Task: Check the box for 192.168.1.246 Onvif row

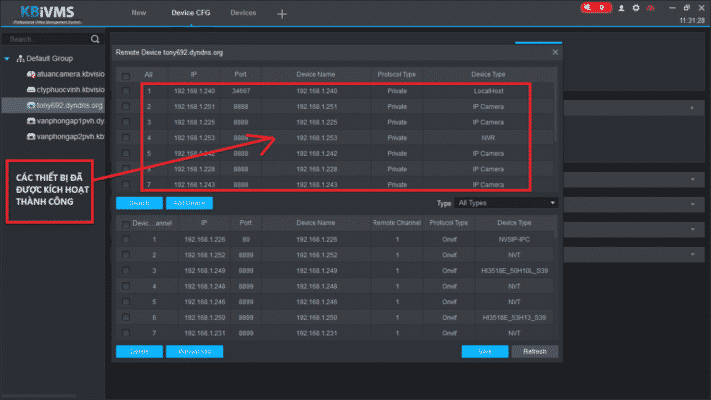Action: pos(126,302)
